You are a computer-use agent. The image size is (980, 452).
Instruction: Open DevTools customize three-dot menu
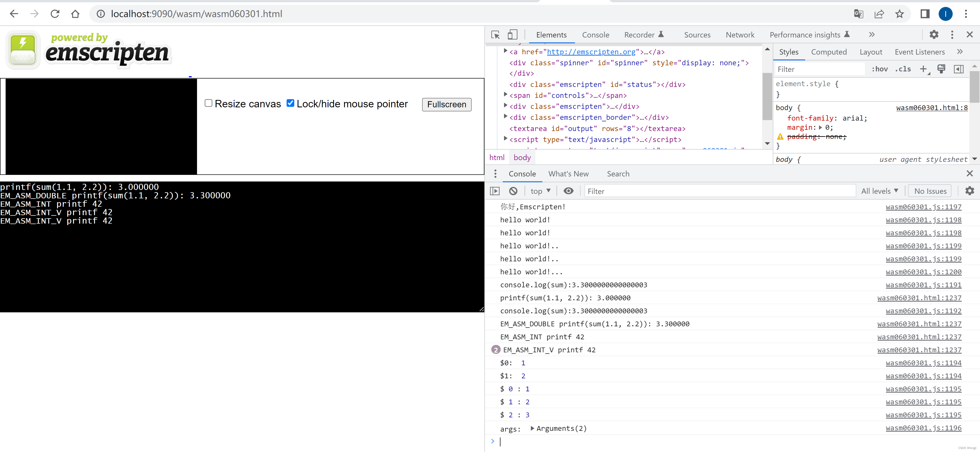952,35
